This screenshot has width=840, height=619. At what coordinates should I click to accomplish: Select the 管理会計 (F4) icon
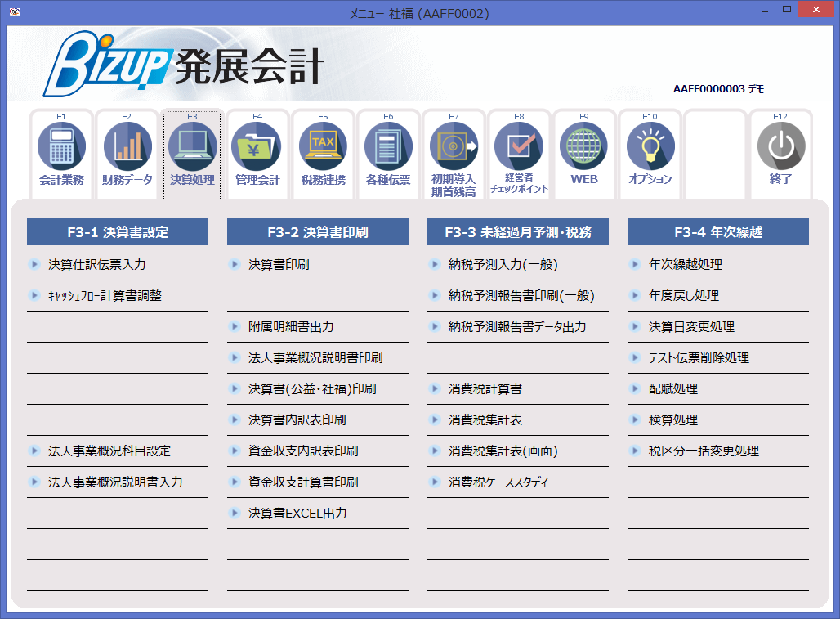coord(258,154)
